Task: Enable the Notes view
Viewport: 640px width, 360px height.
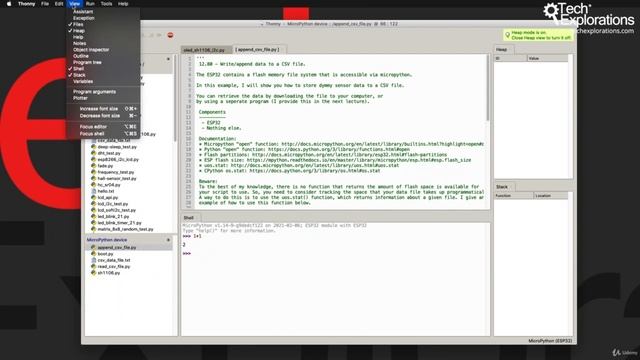Action: click(x=103, y=43)
